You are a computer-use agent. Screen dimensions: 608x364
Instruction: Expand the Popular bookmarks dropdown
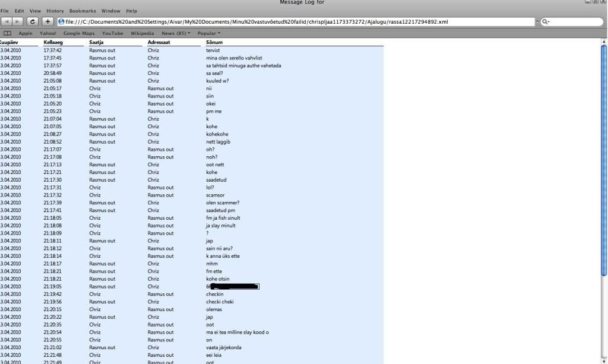[209, 33]
